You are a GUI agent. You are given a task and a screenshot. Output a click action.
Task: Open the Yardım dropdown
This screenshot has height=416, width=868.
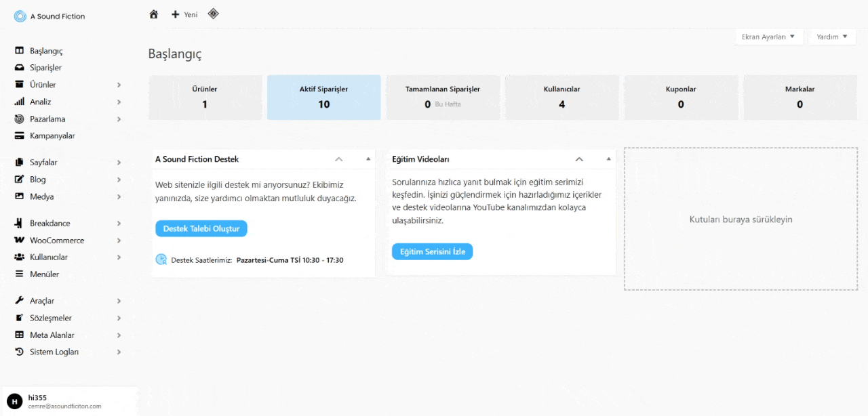tap(831, 37)
